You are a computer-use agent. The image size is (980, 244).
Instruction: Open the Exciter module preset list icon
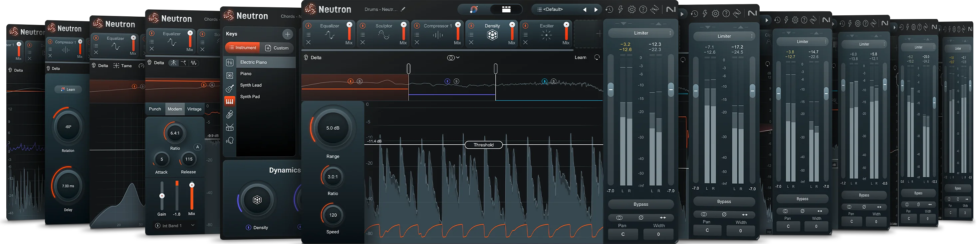point(525,34)
